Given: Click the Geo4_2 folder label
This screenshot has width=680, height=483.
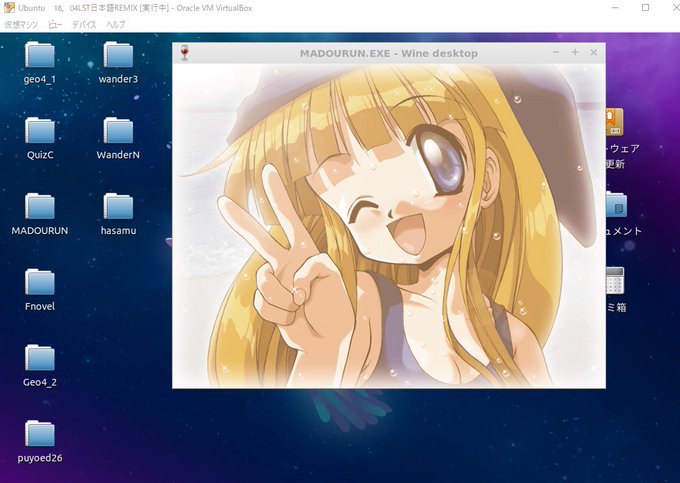Looking at the screenshot, I should (x=39, y=382).
